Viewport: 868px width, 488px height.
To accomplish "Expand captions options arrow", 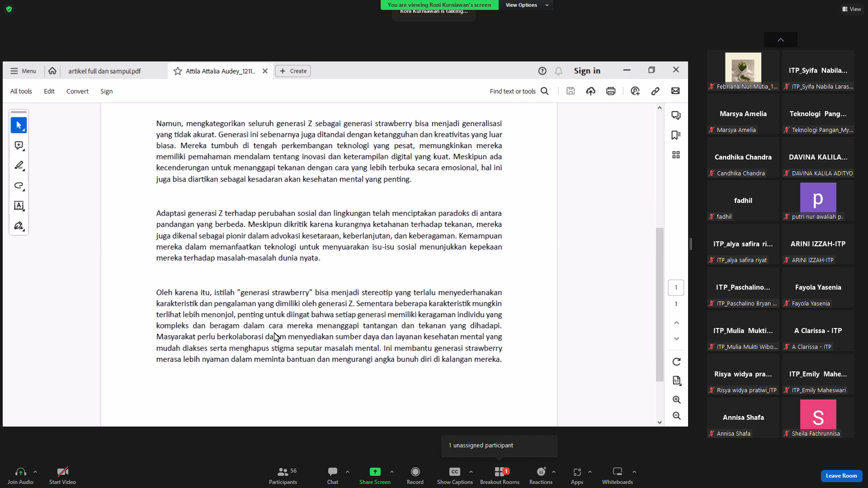I will [x=471, y=472].
